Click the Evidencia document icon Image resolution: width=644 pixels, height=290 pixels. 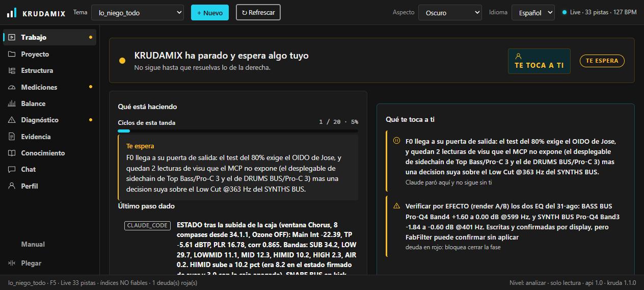(12, 137)
